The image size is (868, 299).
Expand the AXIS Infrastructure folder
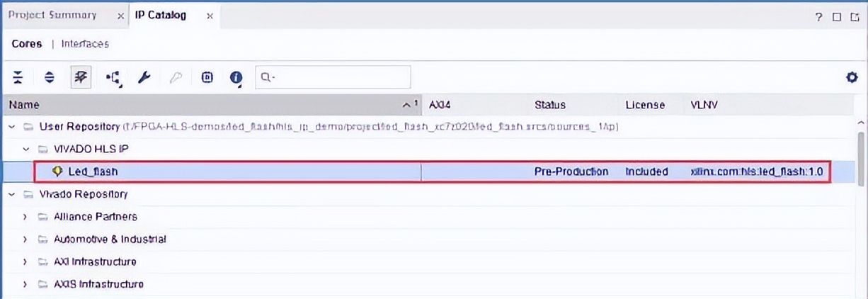pos(25,284)
